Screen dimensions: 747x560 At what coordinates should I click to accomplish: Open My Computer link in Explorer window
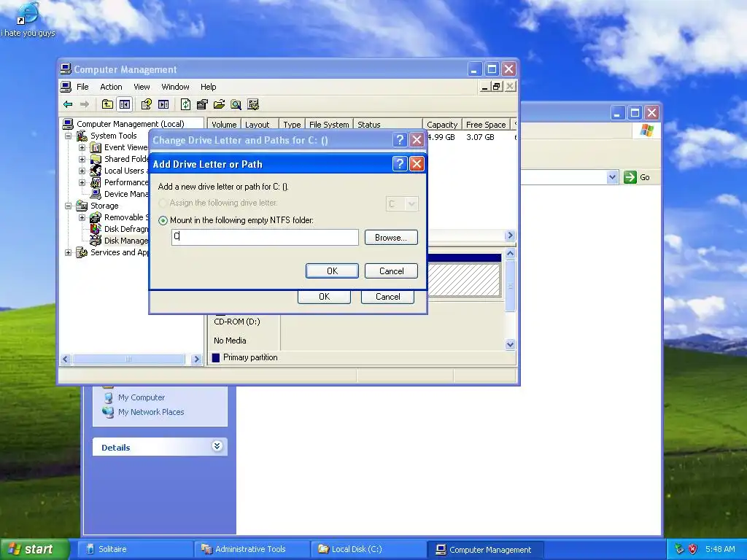click(141, 397)
